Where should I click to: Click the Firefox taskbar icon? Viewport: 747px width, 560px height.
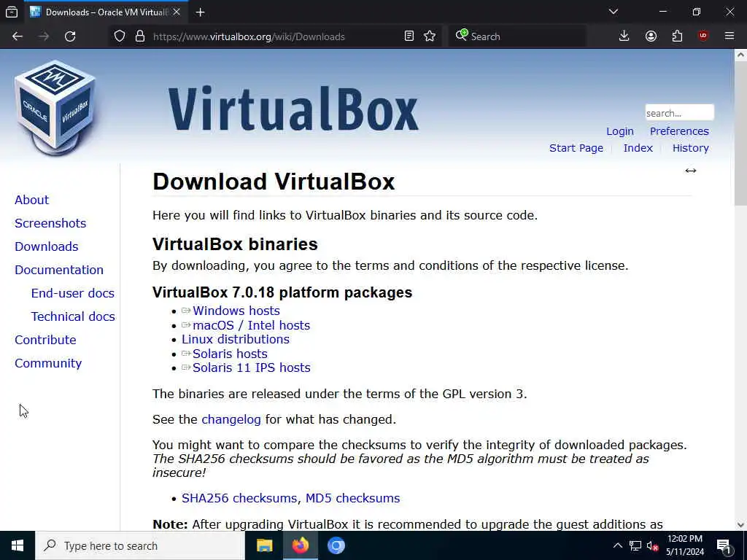click(300, 545)
